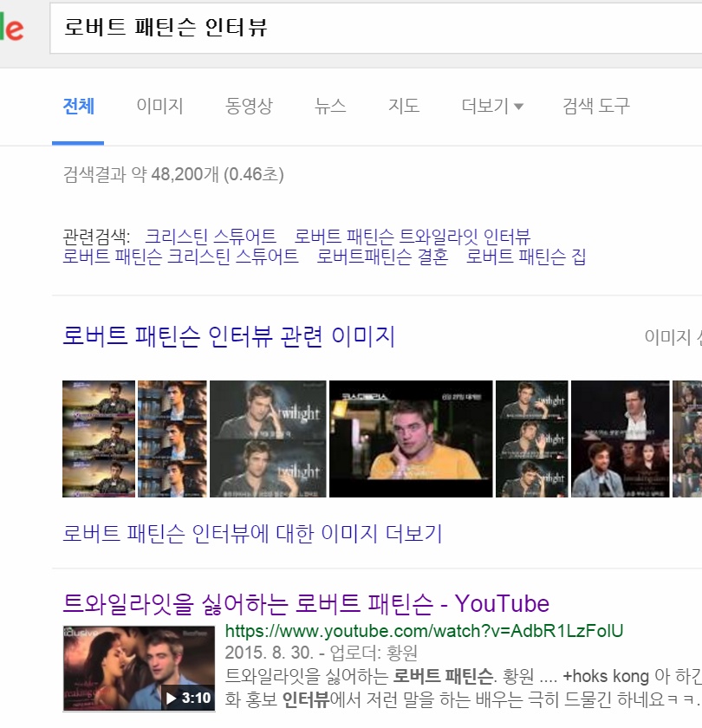This screenshot has width=702, height=728.
Task: Open first image thumbnail with sunset background
Action: point(99,439)
